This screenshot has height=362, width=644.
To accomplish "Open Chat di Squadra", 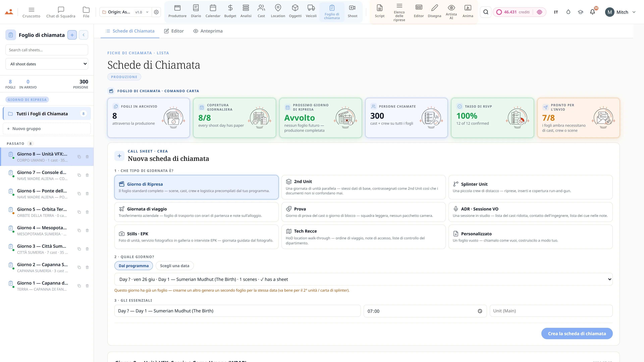I will 61,12.
